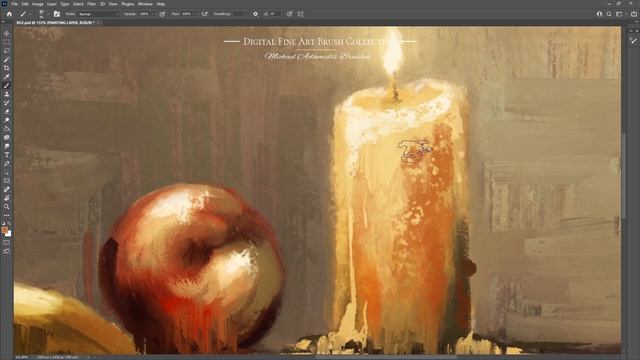This screenshot has height=360, width=640.
Task: Expand the toolbar to two columns
Action: tap(4, 22)
